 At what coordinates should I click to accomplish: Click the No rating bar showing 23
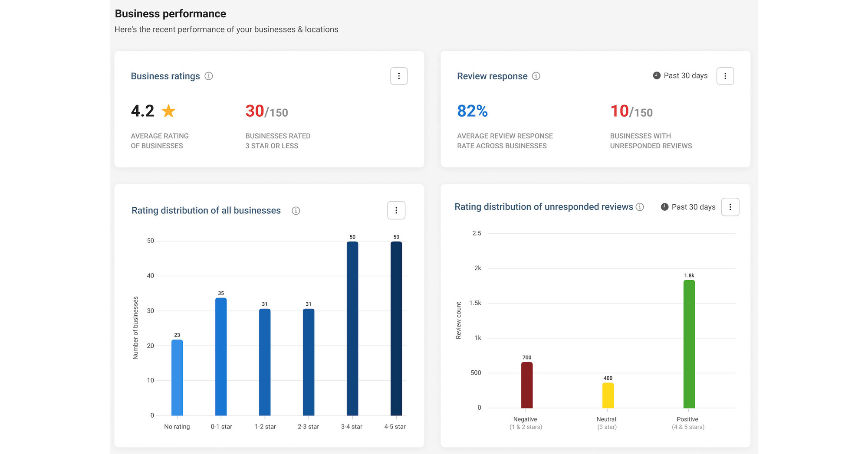click(177, 377)
